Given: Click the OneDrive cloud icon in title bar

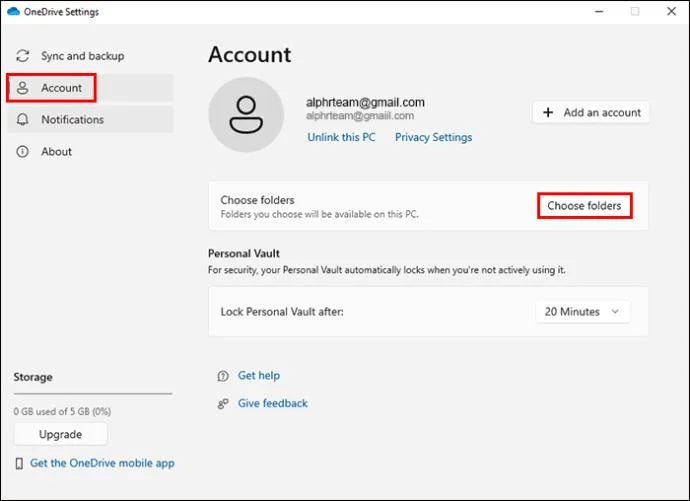Looking at the screenshot, I should click(13, 11).
